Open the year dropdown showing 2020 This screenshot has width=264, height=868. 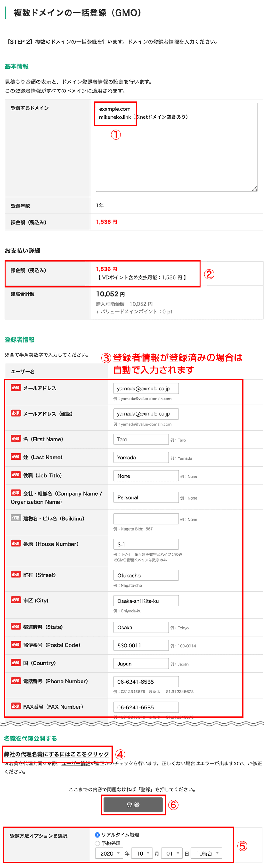109,853
